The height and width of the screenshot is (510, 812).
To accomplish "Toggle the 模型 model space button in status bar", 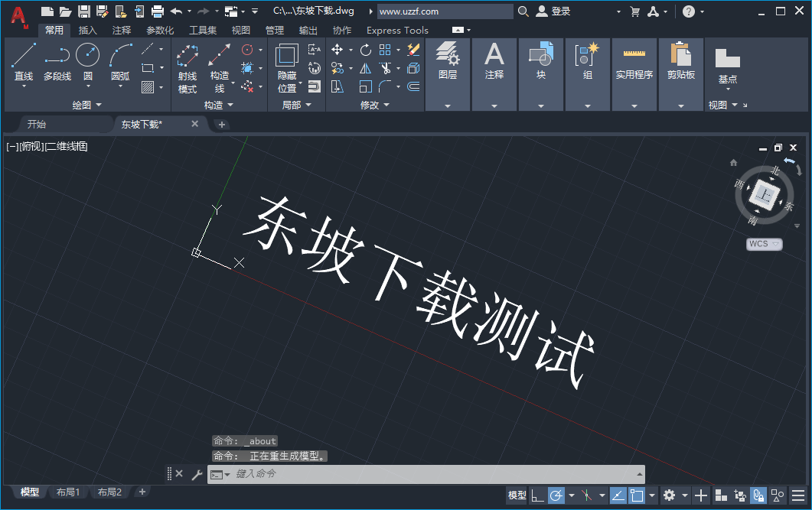I will tap(517, 495).
